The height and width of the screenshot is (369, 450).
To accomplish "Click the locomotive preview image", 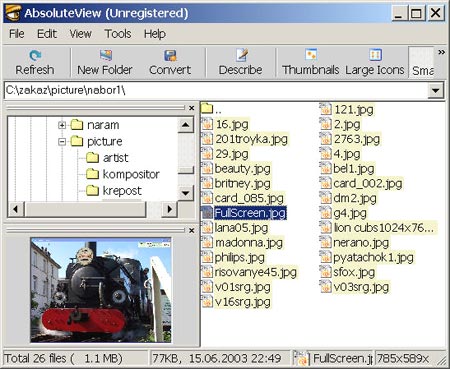I will coord(101,290).
